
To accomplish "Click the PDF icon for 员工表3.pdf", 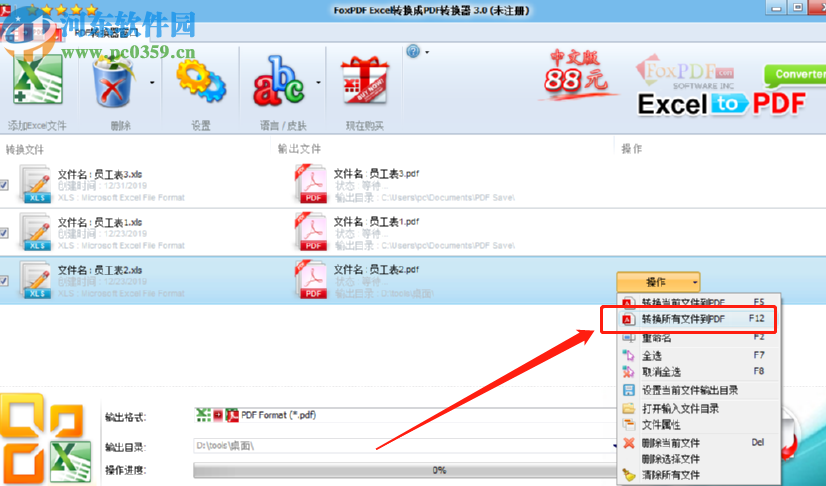I will tap(311, 184).
